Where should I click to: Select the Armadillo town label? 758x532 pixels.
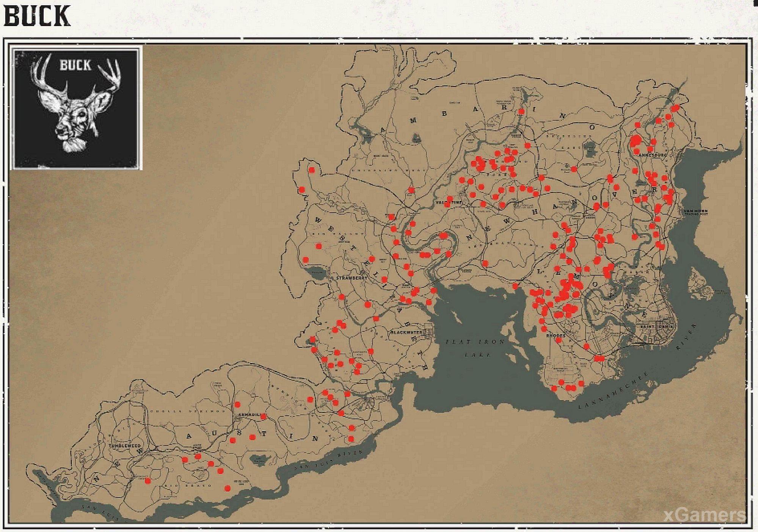click(x=249, y=415)
